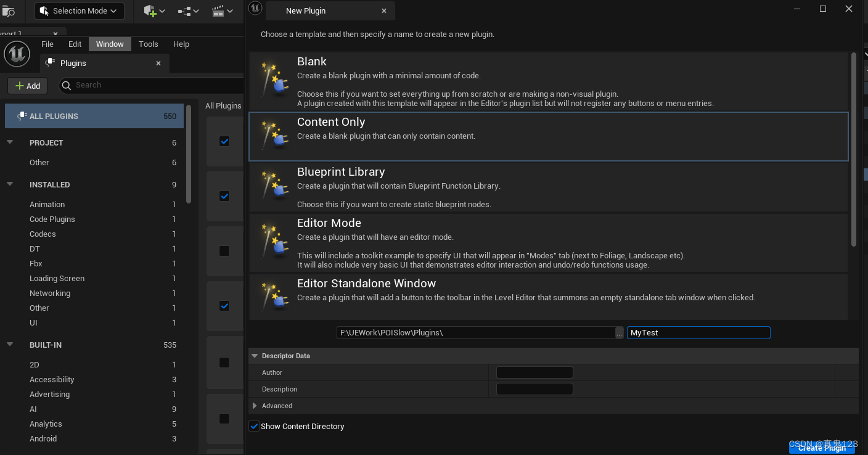
Task: Collapse the BUILT-IN category group
Action: point(10,345)
